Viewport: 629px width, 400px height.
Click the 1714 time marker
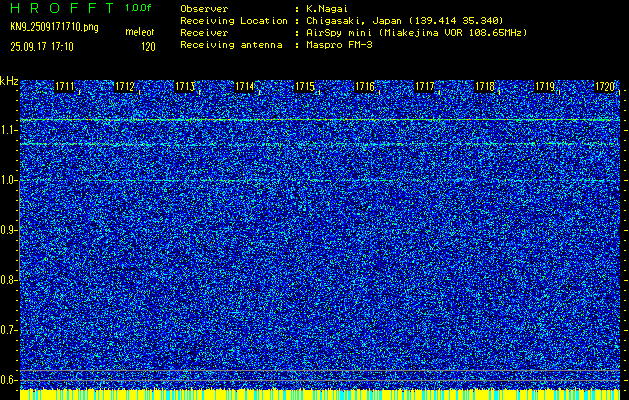click(x=245, y=86)
